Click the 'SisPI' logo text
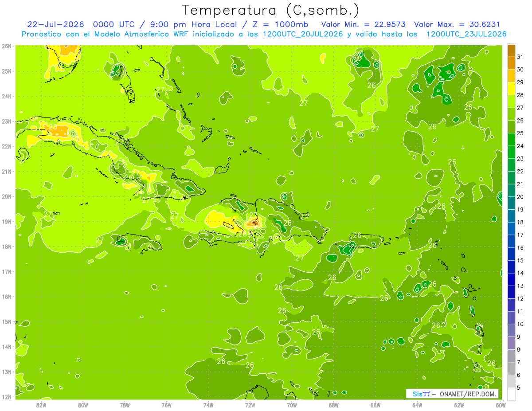This screenshot has width=532, height=411. tap(421, 394)
